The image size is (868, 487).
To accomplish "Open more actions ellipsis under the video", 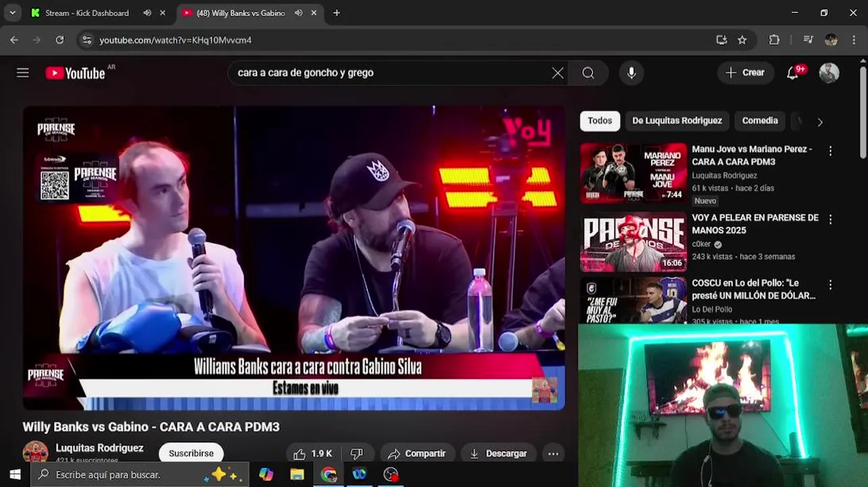I will pyautogui.click(x=553, y=454).
